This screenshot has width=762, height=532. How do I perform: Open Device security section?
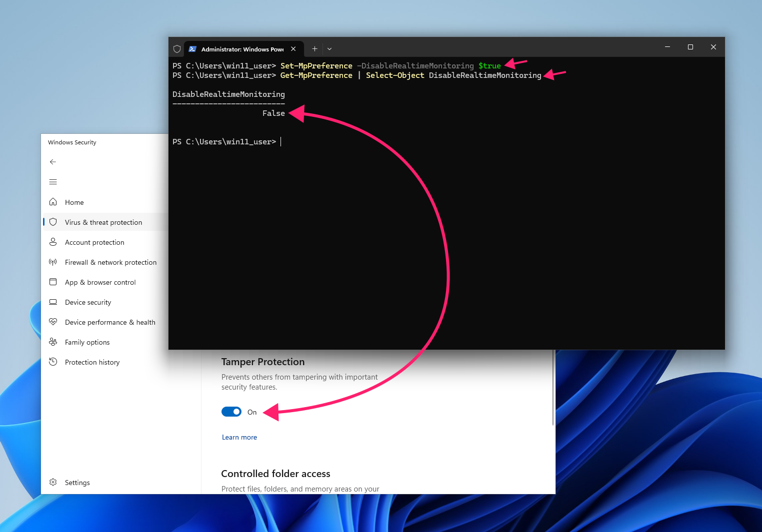tap(105, 302)
